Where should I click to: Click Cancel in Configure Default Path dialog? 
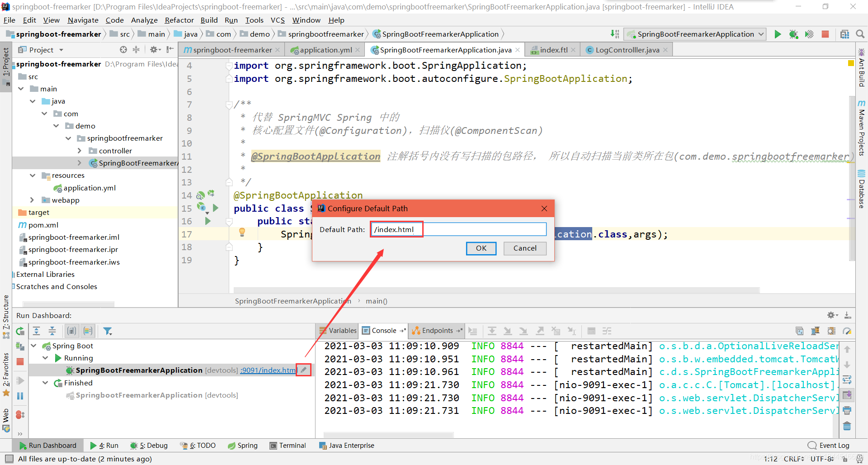point(525,248)
